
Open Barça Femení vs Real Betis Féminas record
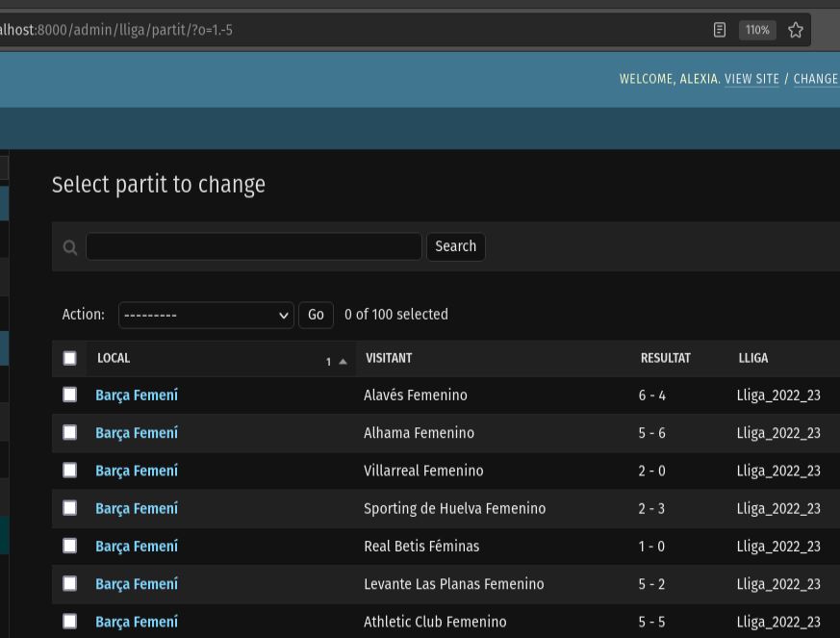coord(137,547)
